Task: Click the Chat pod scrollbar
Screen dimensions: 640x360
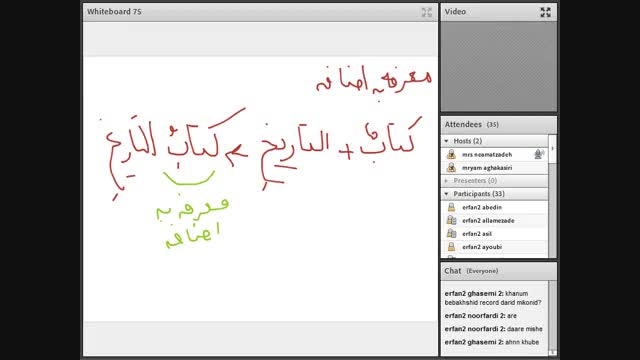Action: [x=552, y=318]
